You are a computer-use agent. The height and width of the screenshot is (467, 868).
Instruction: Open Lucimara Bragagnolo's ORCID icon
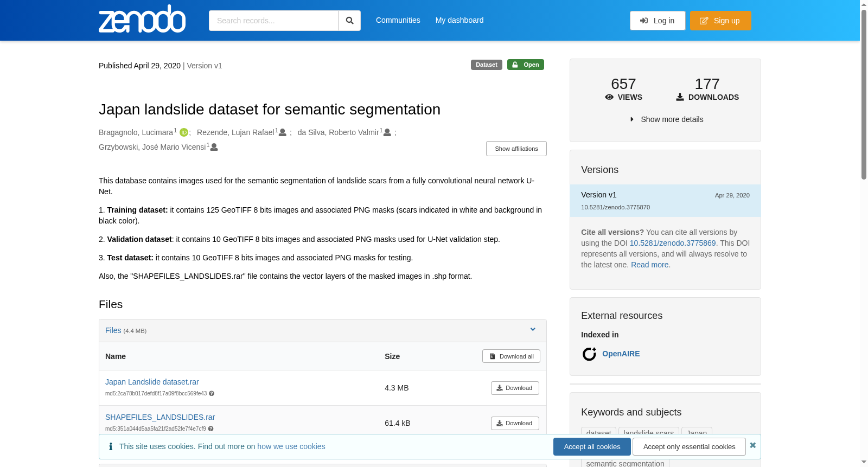click(184, 132)
